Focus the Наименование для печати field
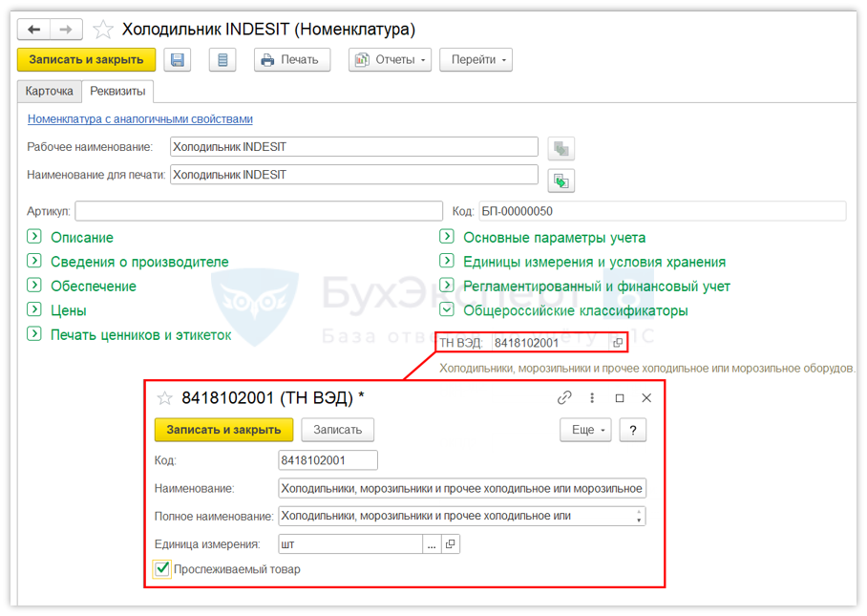This screenshot has height=616, width=867. click(x=354, y=175)
